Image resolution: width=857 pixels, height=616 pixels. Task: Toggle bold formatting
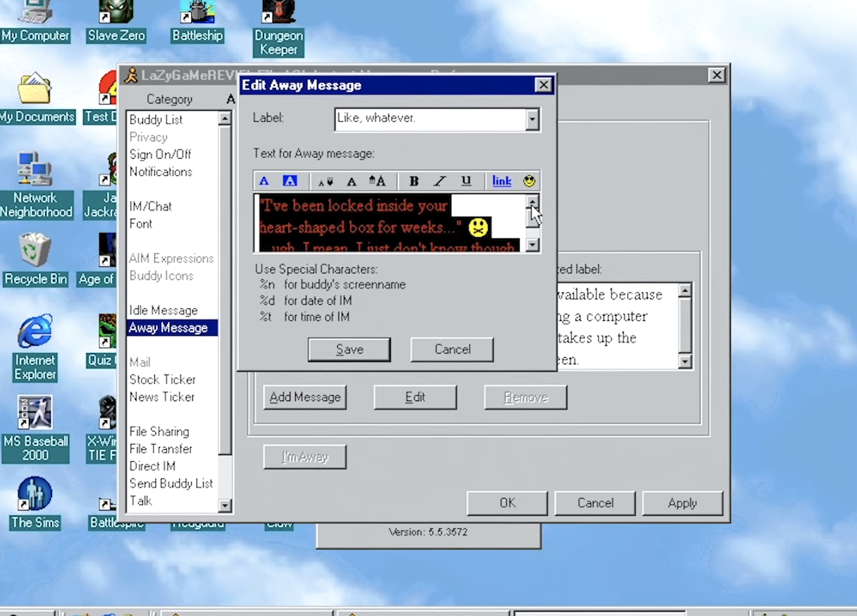(x=414, y=181)
